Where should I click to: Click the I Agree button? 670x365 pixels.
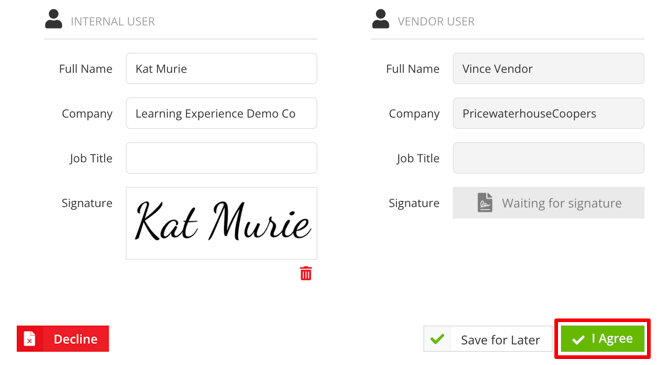(602, 339)
